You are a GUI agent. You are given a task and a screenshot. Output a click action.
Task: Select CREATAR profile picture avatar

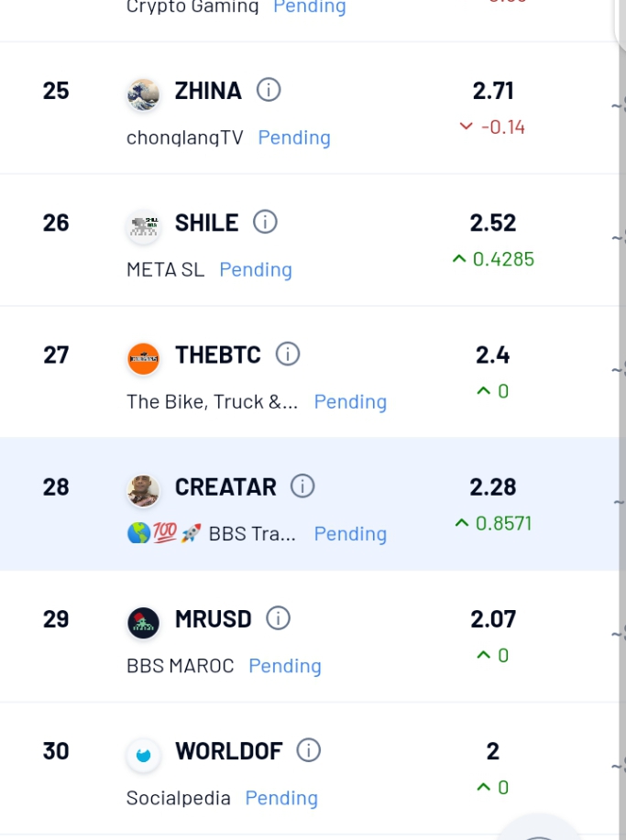coord(143,491)
